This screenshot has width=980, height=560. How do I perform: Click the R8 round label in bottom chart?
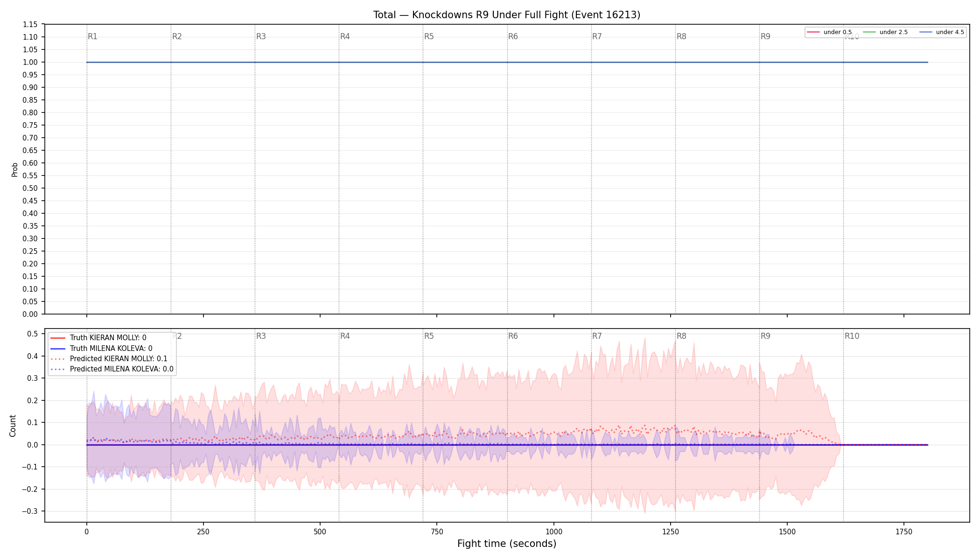[x=681, y=336]
